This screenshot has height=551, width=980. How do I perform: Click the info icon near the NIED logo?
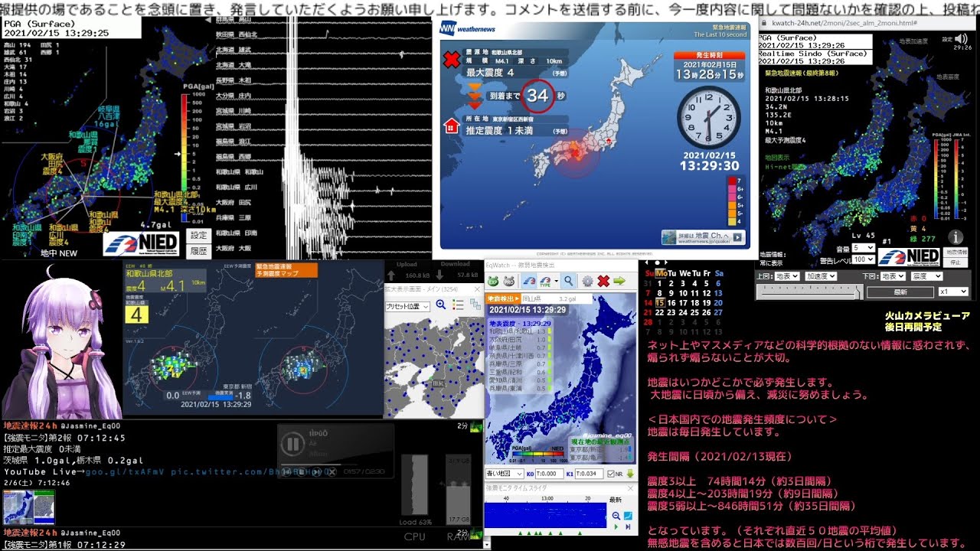(955, 237)
